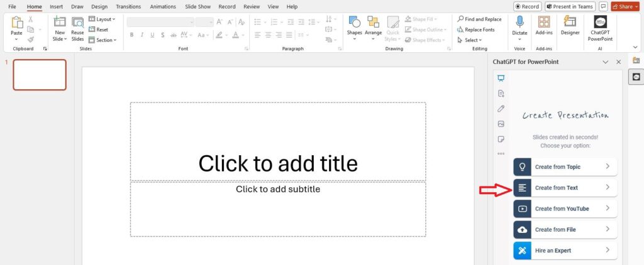The image size is (644, 265).
Task: Click the Copy icon in Clipboard group
Action: pyautogui.click(x=31, y=30)
